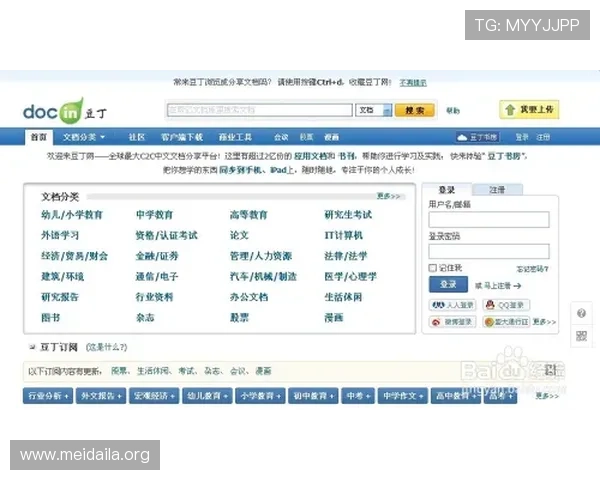Click the QQ登录 penguin login button
Viewport: 600px width, 480px height.
(506, 305)
